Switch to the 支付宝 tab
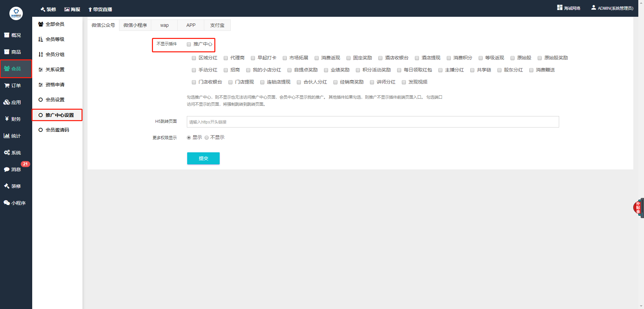Image resolution: width=644 pixels, height=309 pixels. point(217,25)
